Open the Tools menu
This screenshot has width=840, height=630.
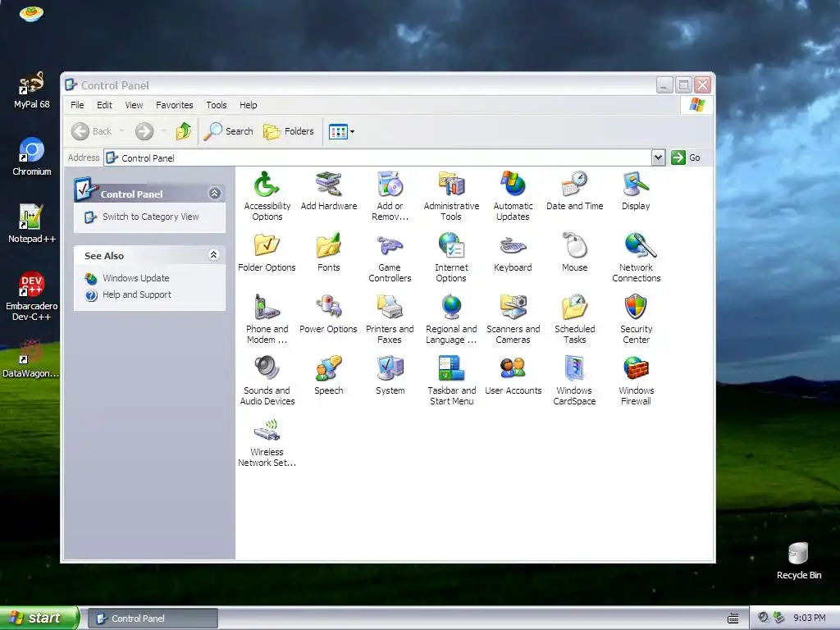point(217,105)
